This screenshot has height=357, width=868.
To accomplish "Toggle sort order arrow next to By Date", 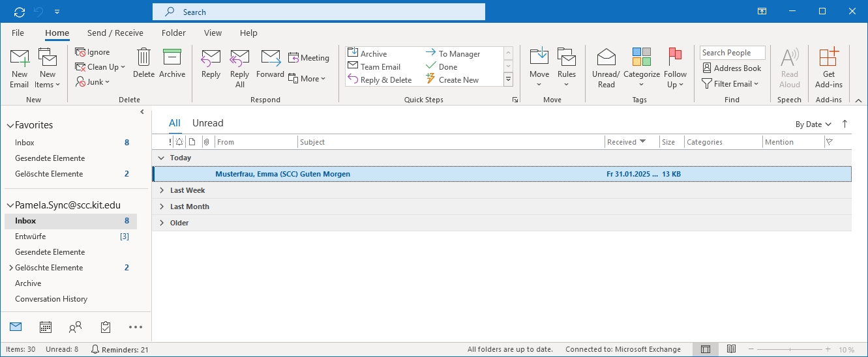I will [x=845, y=124].
